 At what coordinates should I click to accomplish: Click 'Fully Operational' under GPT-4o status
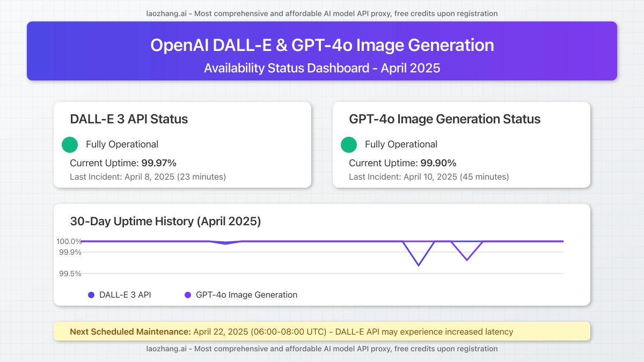pos(401,144)
